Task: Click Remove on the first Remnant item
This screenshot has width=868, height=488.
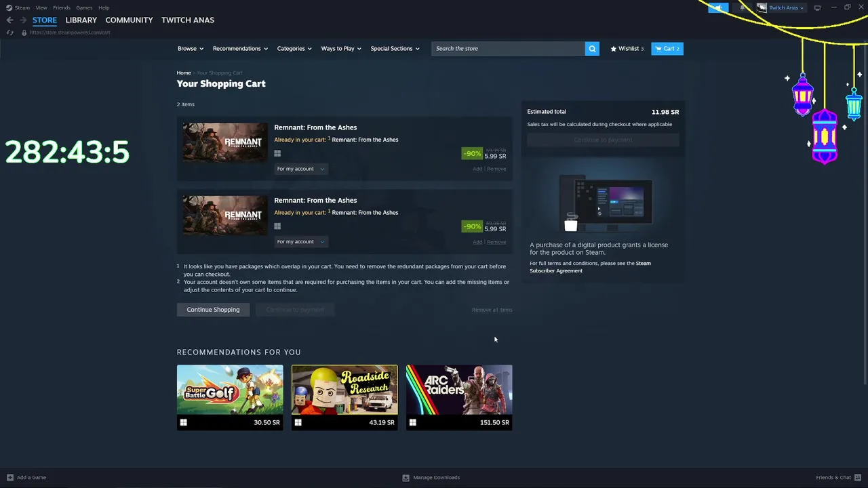Action: coord(496,169)
